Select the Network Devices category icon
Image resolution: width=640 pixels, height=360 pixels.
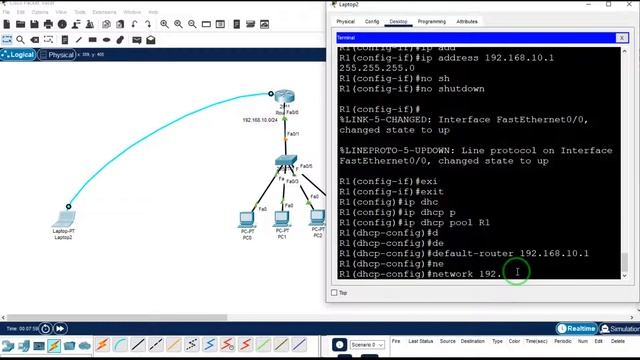tap(8, 346)
